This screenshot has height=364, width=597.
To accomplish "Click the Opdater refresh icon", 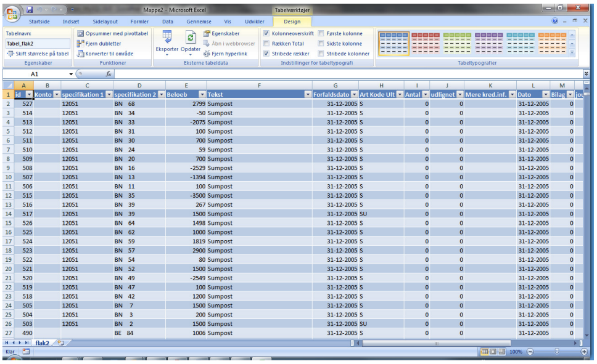I will (191, 38).
